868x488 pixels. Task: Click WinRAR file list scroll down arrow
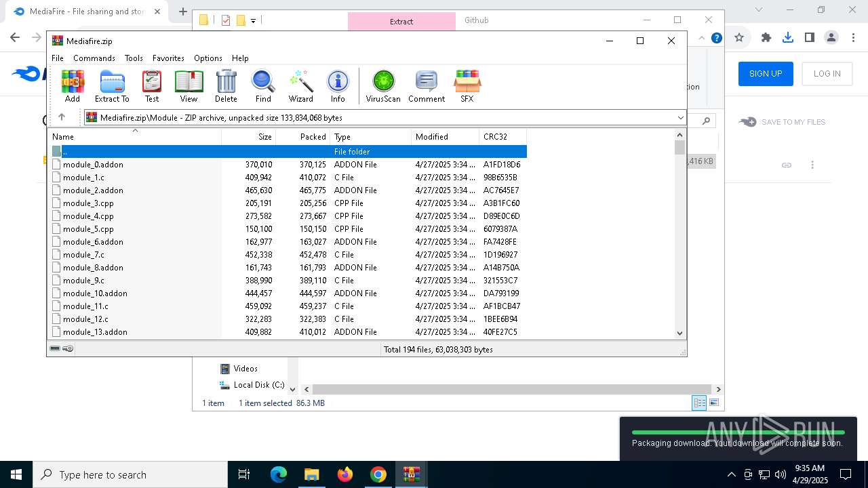click(680, 333)
